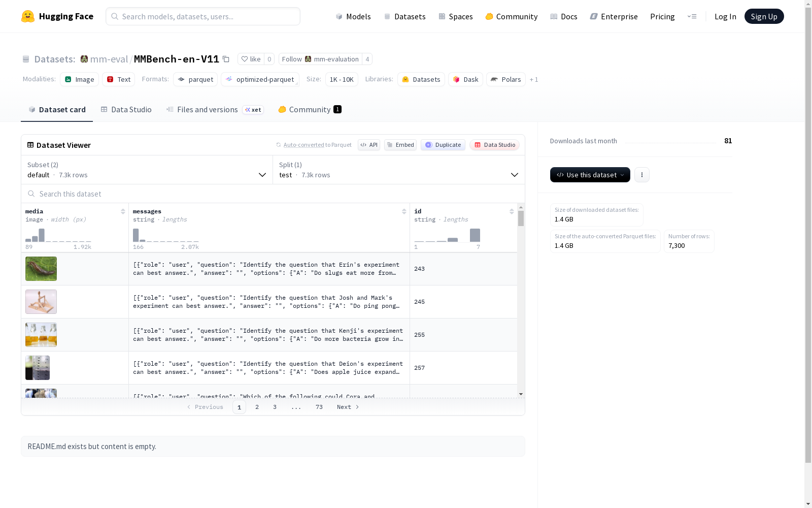
Task: Focus the Search models, datasets, users field
Action: point(203,16)
